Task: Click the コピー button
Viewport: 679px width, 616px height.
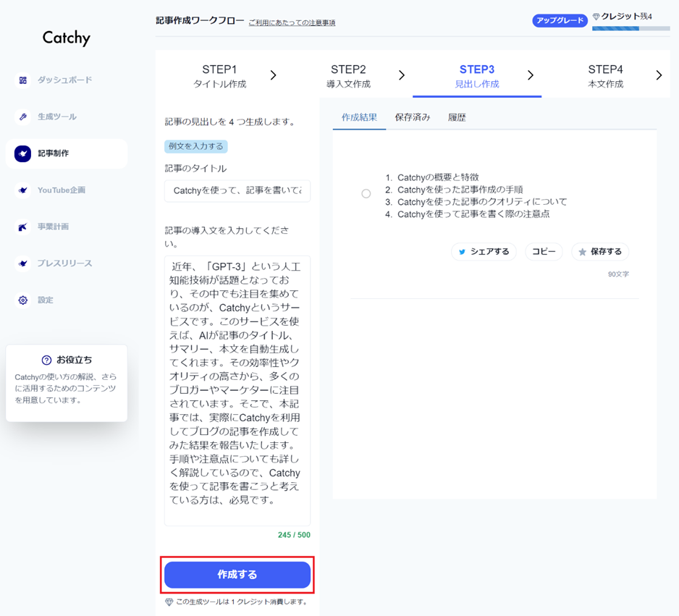Action: (x=544, y=252)
